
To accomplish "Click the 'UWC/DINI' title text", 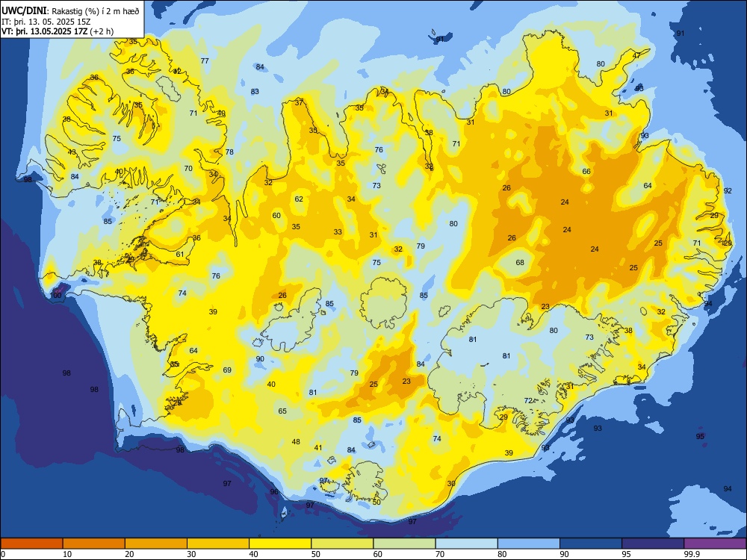I will 24,11.
